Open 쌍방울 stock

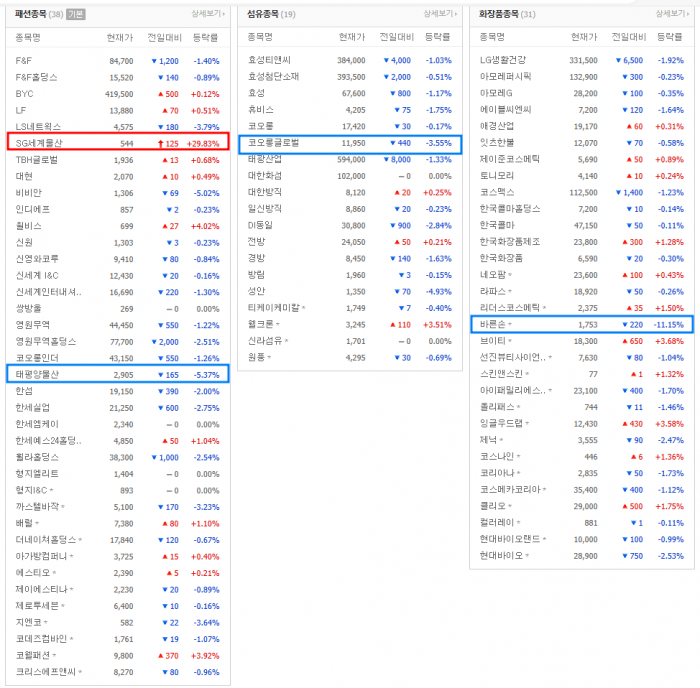pos(29,309)
